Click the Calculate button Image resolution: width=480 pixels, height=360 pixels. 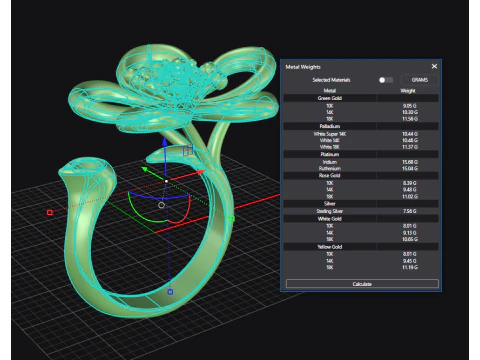click(x=362, y=284)
